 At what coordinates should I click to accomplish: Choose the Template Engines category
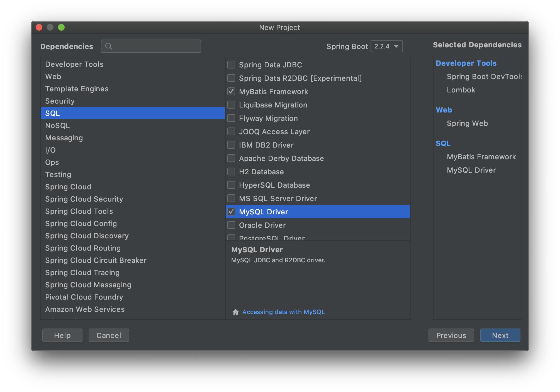(x=77, y=89)
